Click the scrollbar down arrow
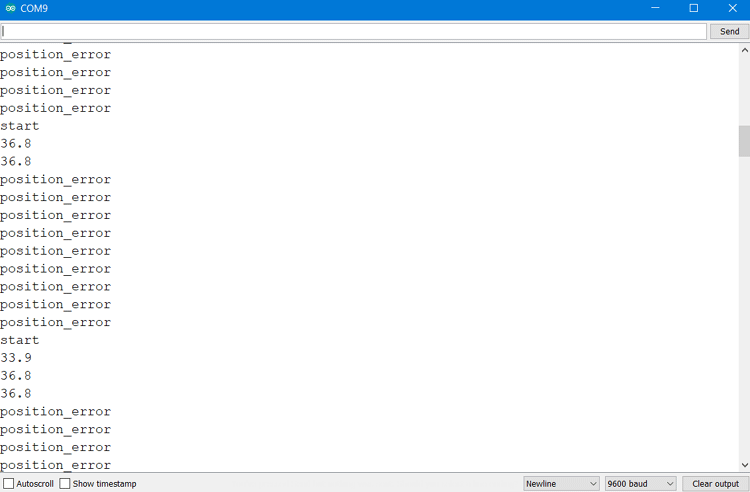Viewport: 750px width, 492px height. 744,465
